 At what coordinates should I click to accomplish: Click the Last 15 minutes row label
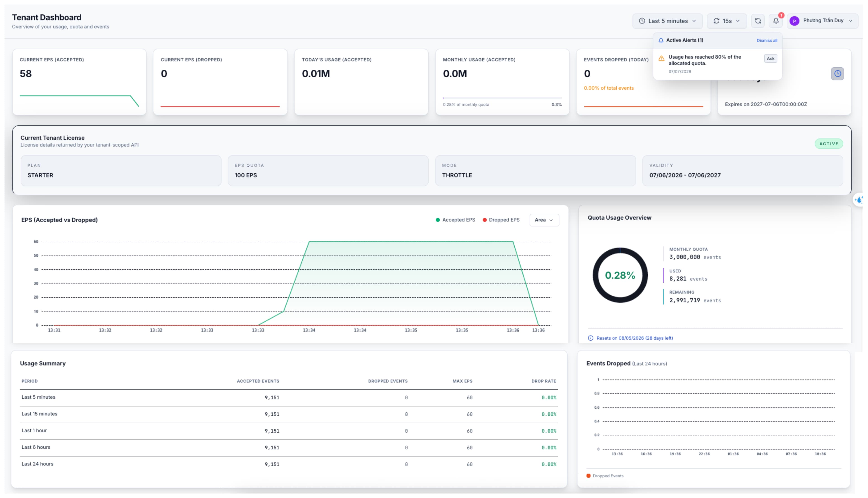point(39,414)
